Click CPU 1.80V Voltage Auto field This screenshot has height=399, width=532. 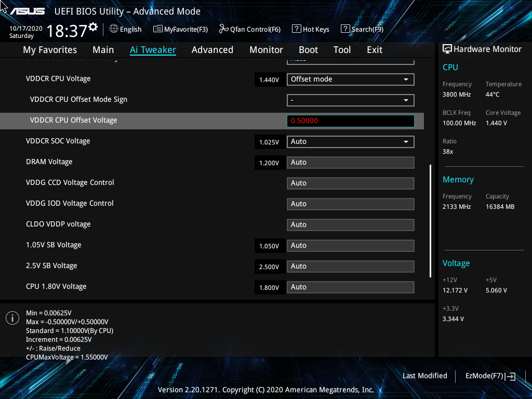[351, 287]
